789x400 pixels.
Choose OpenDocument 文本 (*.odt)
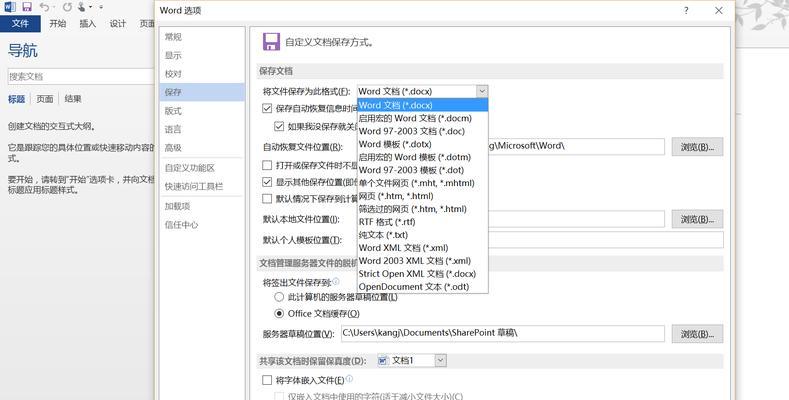tap(423, 287)
